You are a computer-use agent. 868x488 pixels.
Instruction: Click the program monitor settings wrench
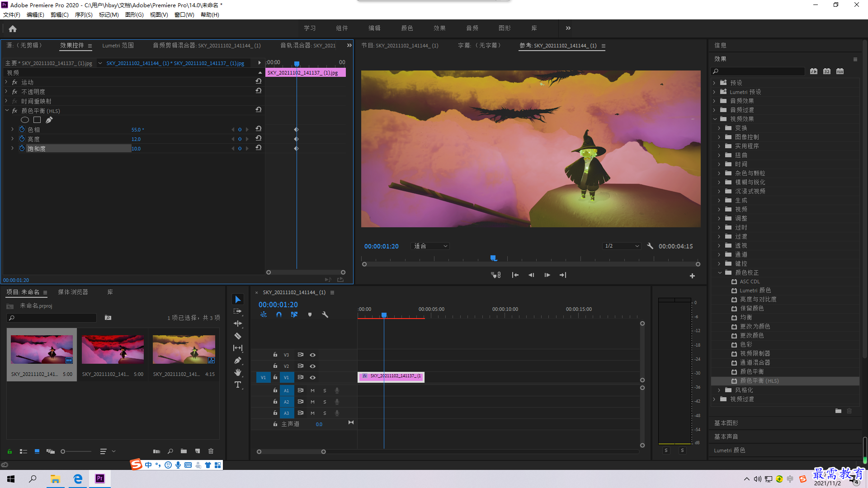point(650,246)
